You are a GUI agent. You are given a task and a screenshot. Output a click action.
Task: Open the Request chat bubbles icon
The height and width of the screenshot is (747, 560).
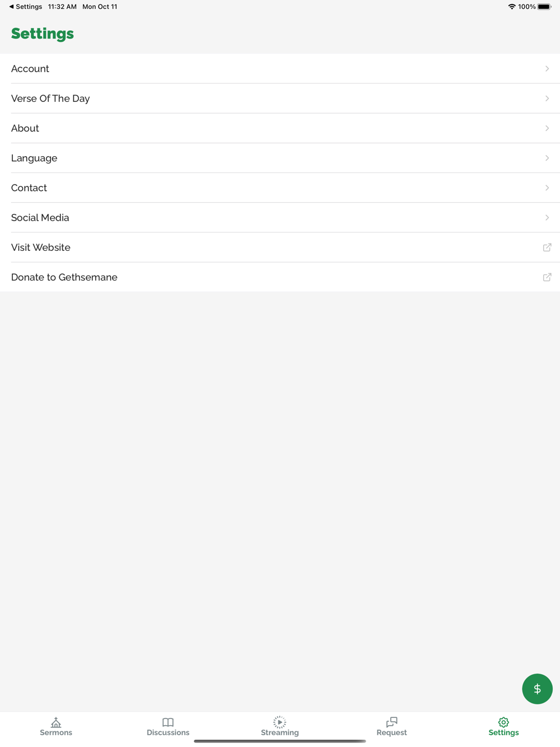392,722
